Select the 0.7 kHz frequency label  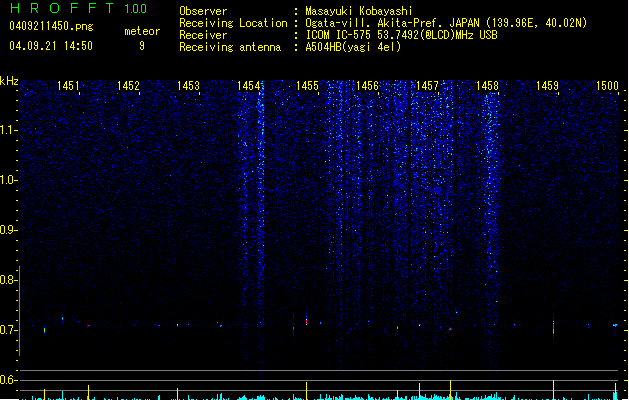8,330
